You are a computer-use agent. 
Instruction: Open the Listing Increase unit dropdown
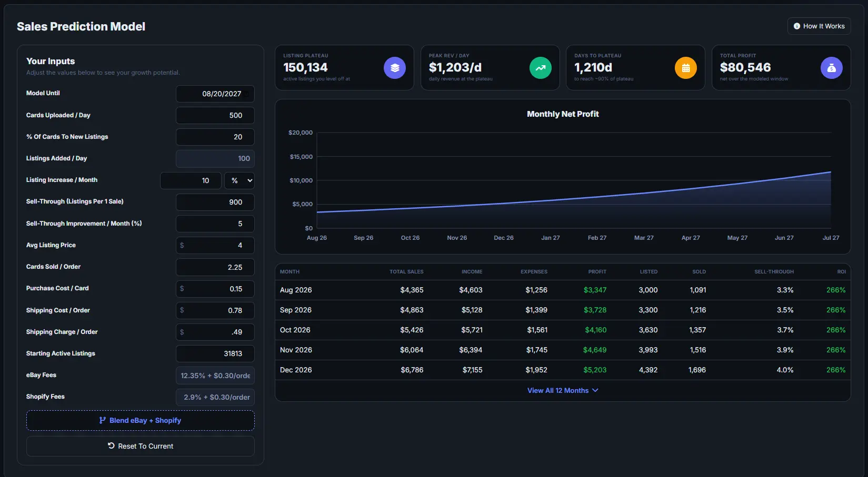[240, 180]
